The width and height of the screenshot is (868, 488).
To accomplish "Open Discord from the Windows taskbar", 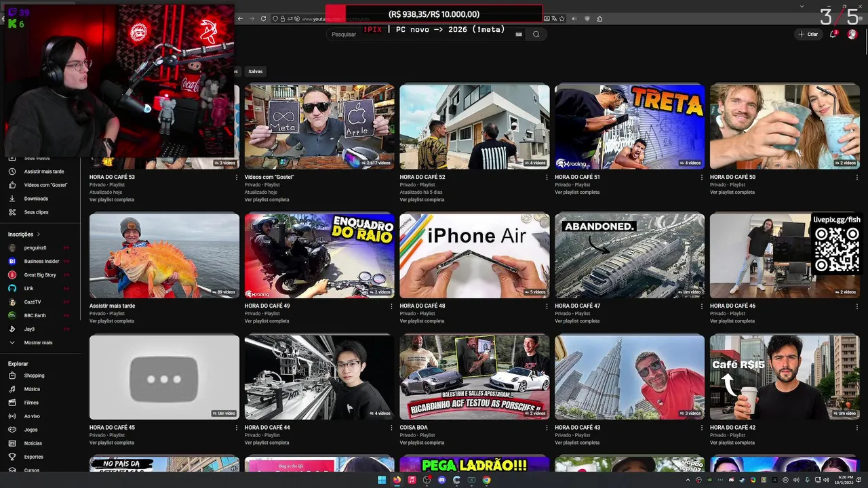I will tap(441, 480).
